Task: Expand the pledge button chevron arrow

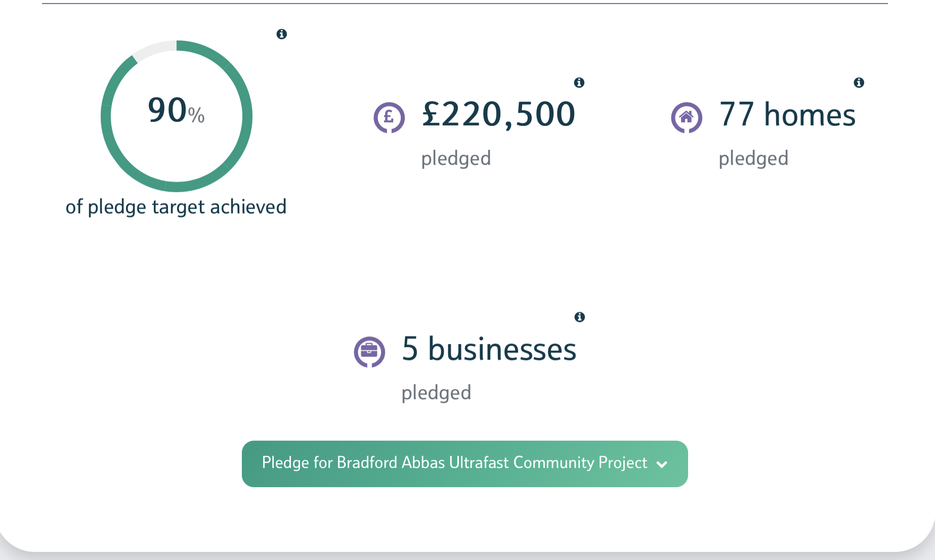Action: pos(662,464)
